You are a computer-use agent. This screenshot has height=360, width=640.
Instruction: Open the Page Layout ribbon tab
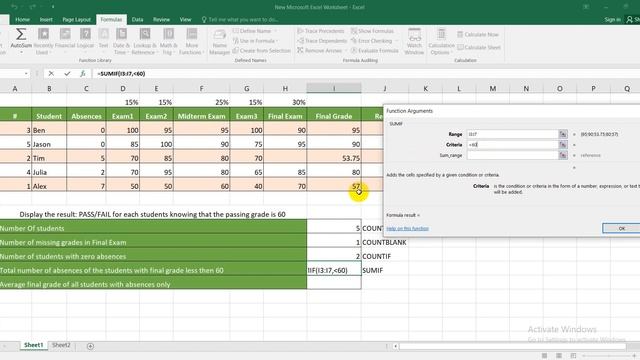coord(76,20)
